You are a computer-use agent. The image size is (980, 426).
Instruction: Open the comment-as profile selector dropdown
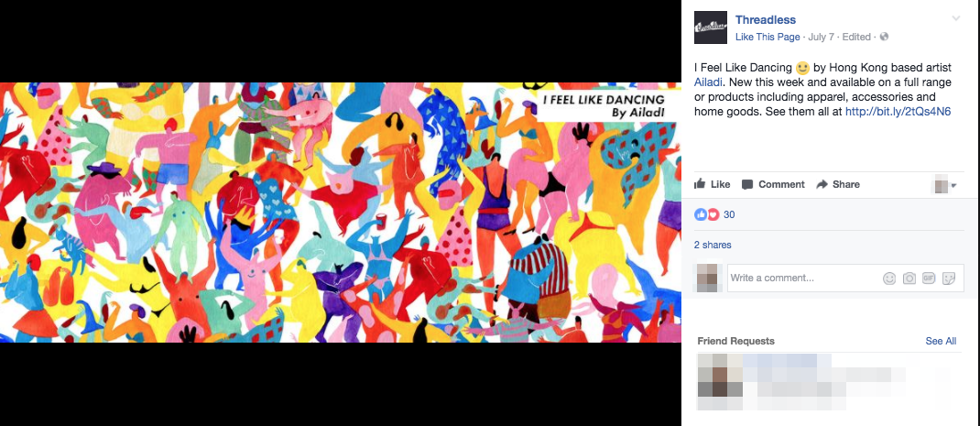944,185
